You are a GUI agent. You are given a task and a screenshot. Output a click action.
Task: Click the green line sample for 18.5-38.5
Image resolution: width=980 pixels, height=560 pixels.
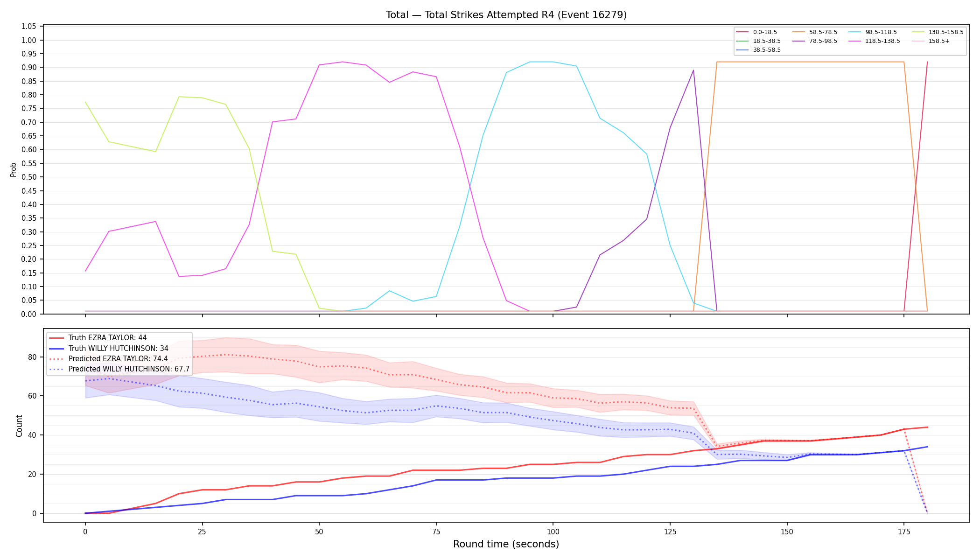click(x=742, y=41)
